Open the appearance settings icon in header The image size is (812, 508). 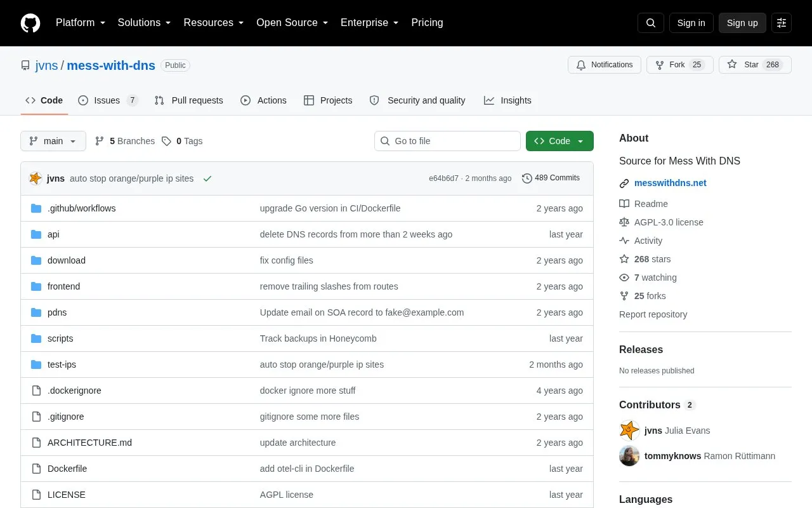[782, 23]
